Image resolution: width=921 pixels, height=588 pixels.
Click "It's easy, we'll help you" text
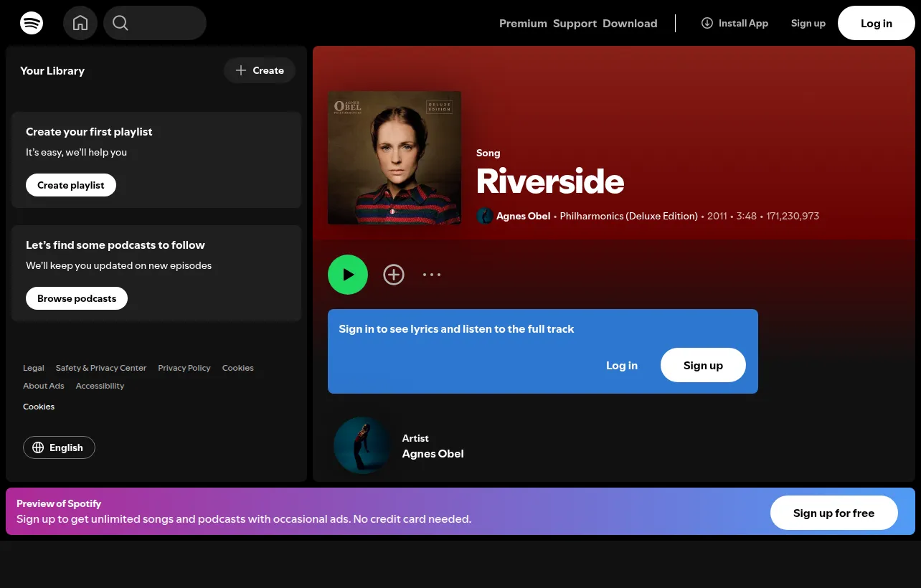pos(76,152)
